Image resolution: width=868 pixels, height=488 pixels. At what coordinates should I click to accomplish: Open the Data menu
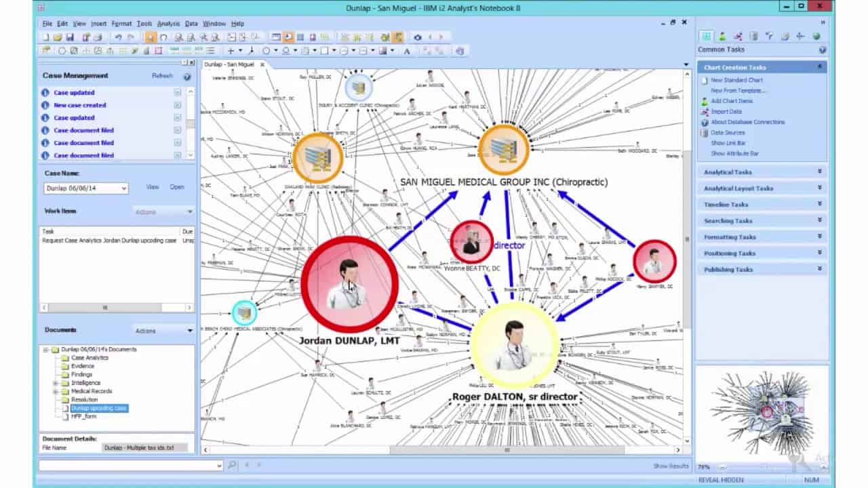(x=191, y=24)
